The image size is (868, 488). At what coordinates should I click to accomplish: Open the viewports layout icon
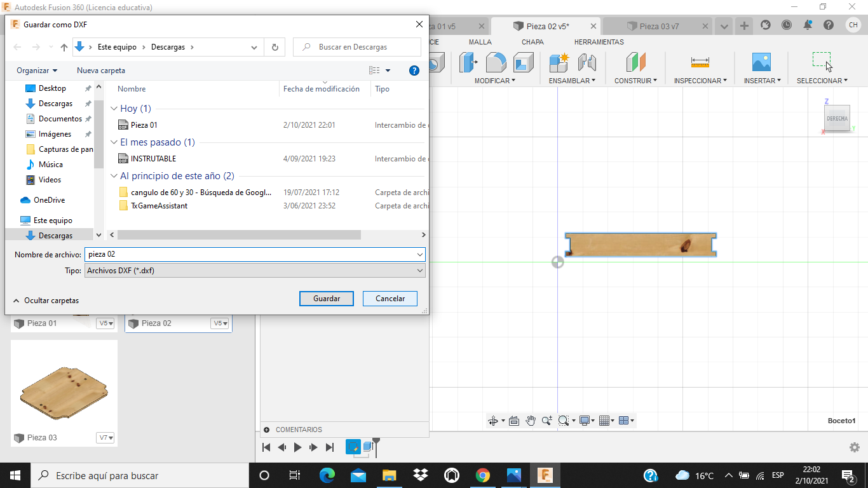(623, 421)
